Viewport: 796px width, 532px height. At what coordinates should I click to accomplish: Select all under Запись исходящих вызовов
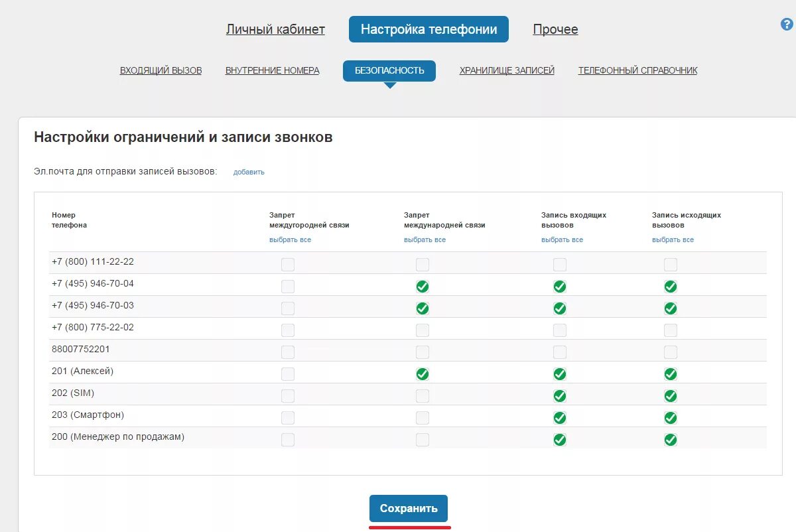(x=673, y=240)
